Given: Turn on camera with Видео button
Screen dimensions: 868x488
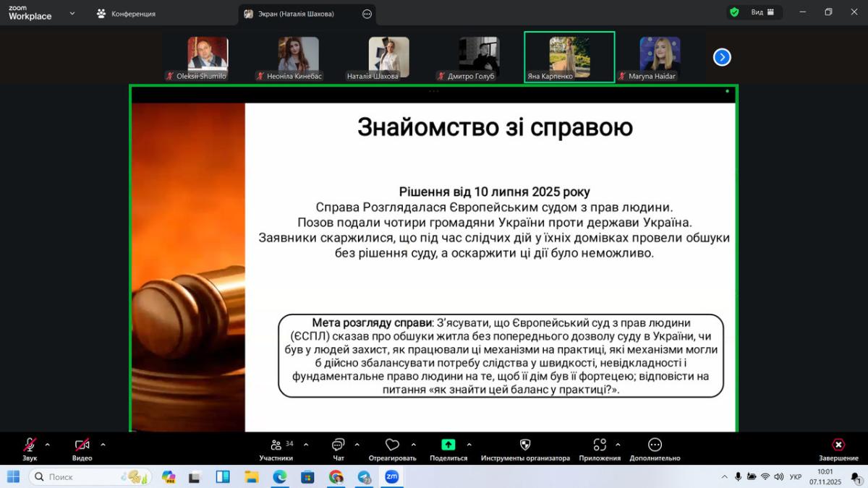Looking at the screenshot, I should [x=82, y=445].
